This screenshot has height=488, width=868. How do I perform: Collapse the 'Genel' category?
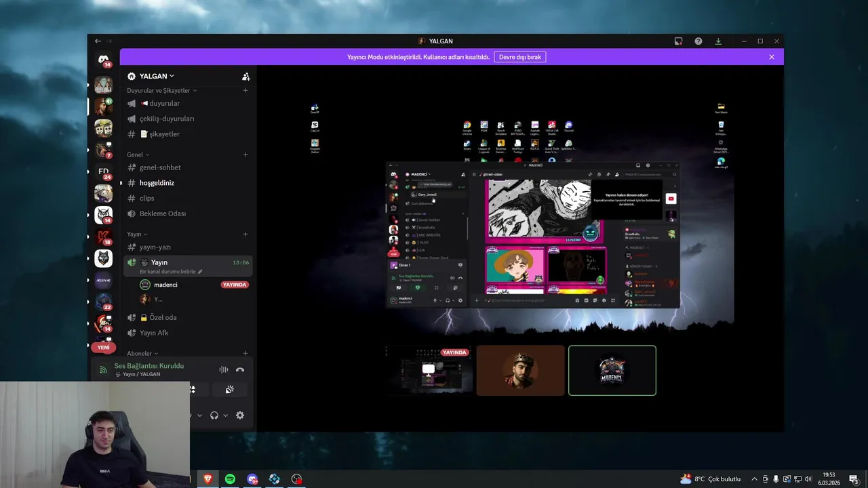click(x=138, y=155)
